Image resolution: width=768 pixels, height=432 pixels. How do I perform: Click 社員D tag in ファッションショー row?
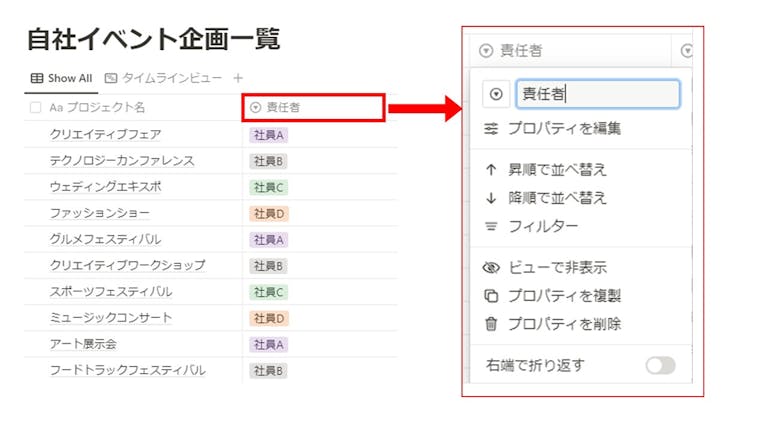pos(269,214)
